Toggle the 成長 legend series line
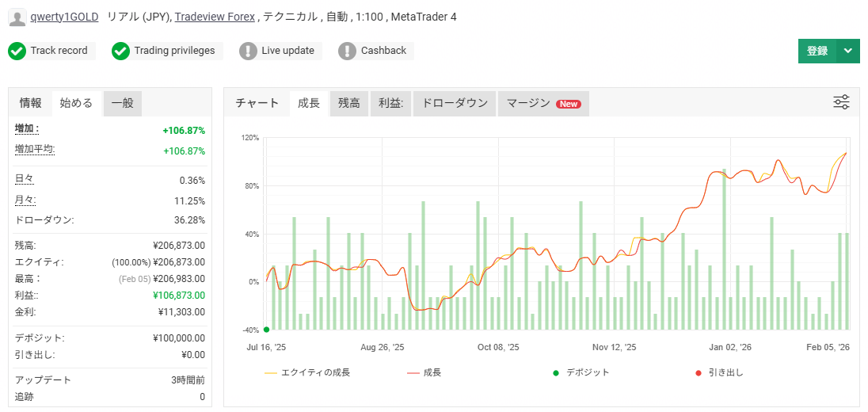The image size is (868, 412). pyautogui.click(x=424, y=372)
